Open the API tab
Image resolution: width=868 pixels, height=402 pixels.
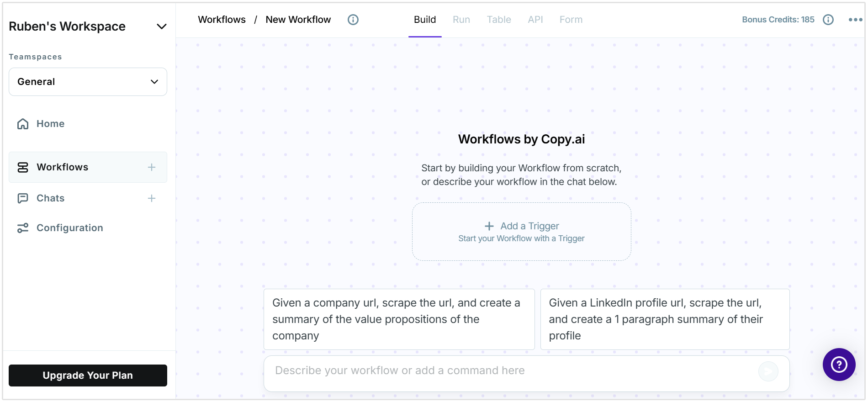535,20
